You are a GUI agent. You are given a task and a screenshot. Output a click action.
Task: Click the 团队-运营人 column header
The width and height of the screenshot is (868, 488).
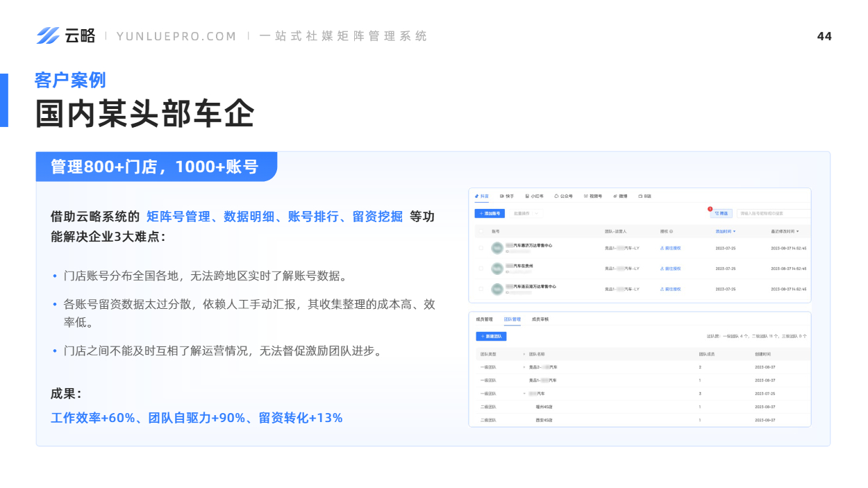tap(616, 231)
